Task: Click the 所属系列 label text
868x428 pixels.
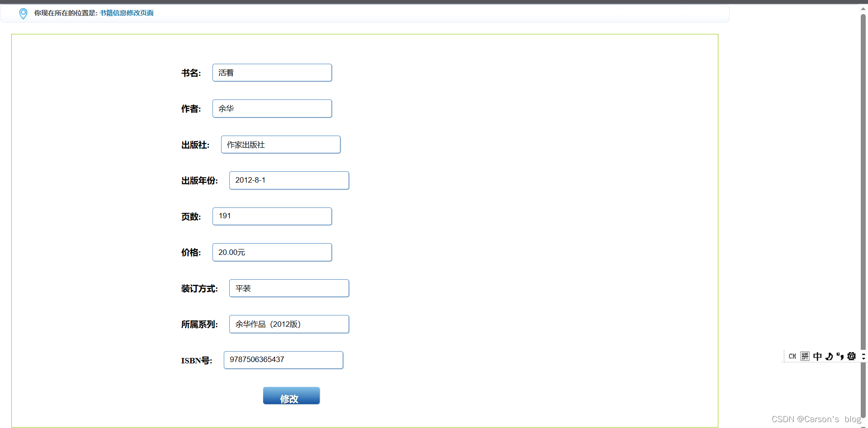Action: tap(199, 325)
